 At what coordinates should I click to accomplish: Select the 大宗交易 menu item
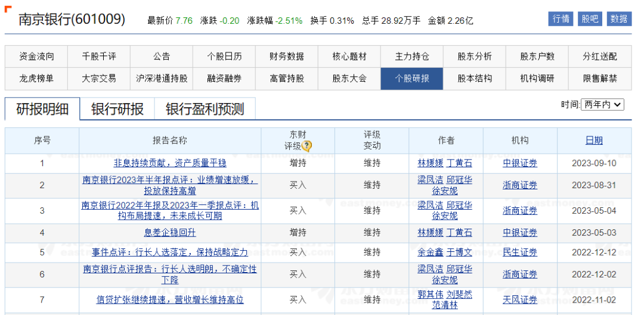(x=99, y=79)
